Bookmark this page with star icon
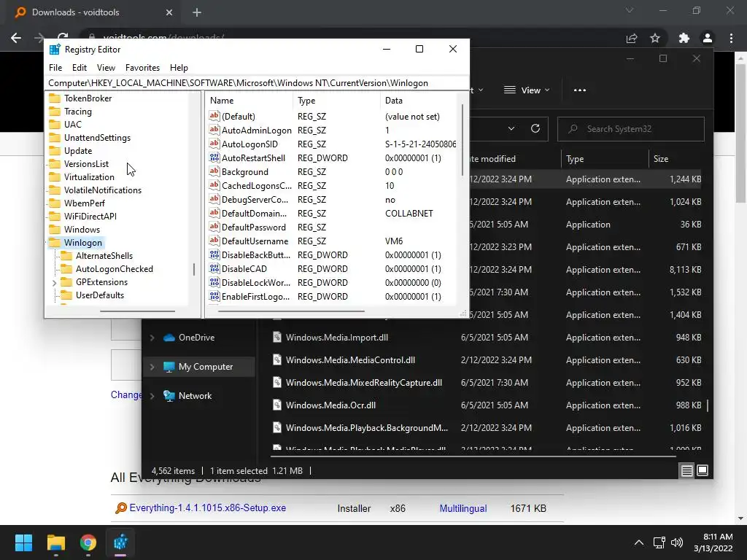The image size is (747, 560). [655, 38]
